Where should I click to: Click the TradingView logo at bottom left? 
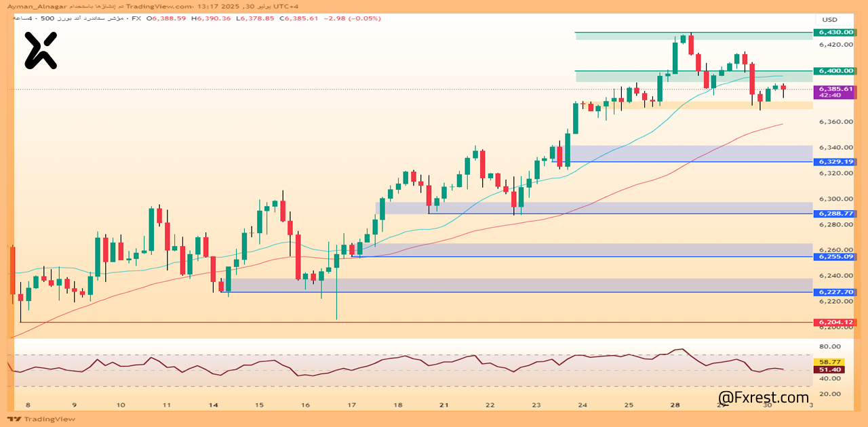tap(41, 420)
